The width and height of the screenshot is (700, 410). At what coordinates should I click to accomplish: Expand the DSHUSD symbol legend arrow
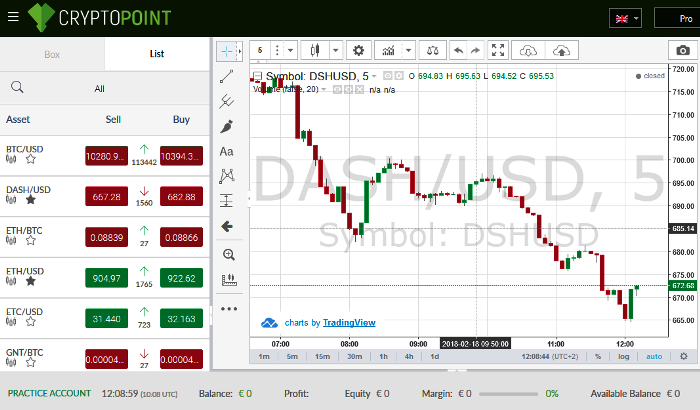(x=374, y=76)
